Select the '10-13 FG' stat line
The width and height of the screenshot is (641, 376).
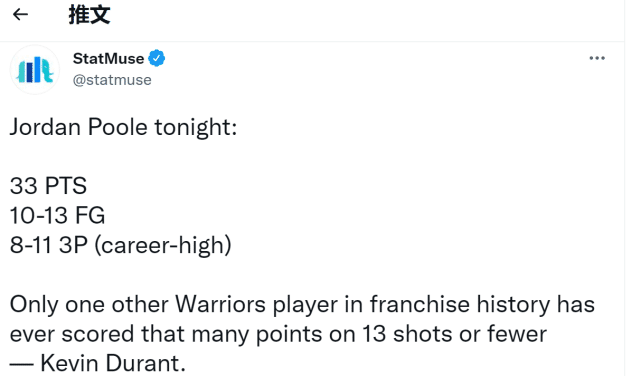tap(57, 215)
